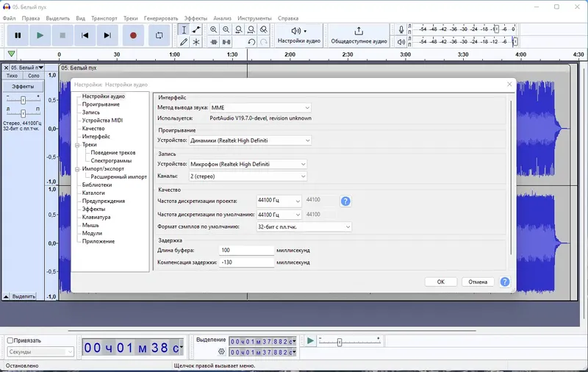Open Формат сэмплов по умолчанию dropdown
Viewport: 588px width, 372px height.
point(304,226)
